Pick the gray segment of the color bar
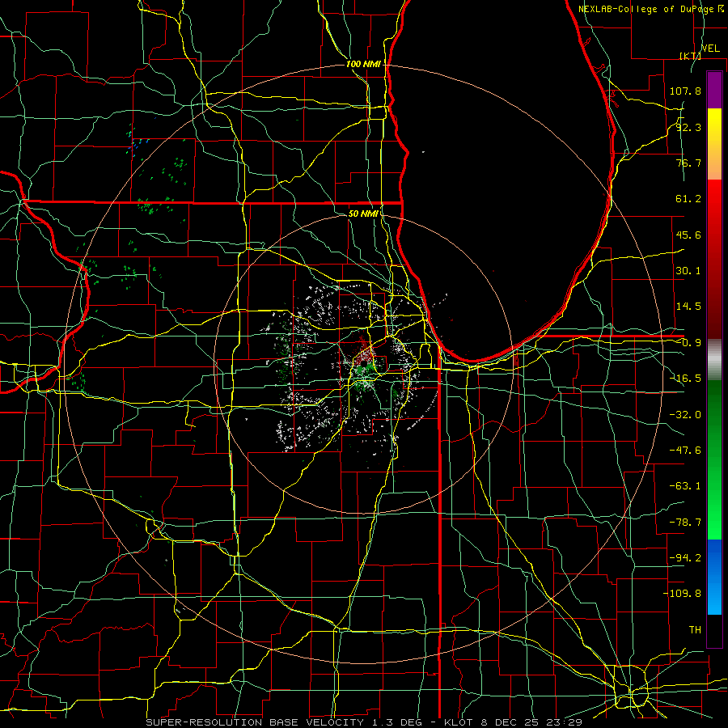 [x=714, y=360]
